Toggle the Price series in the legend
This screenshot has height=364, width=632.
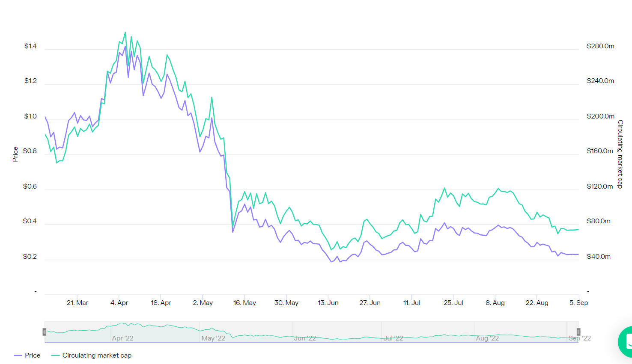[x=27, y=355]
